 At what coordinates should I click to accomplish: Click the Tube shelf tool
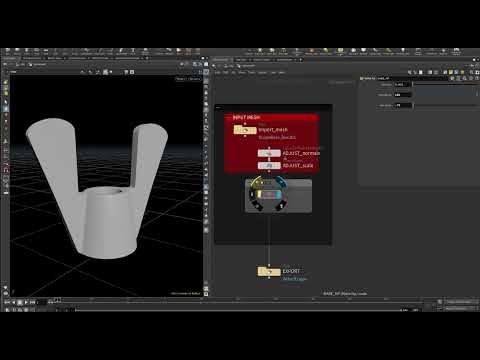pos(27,51)
